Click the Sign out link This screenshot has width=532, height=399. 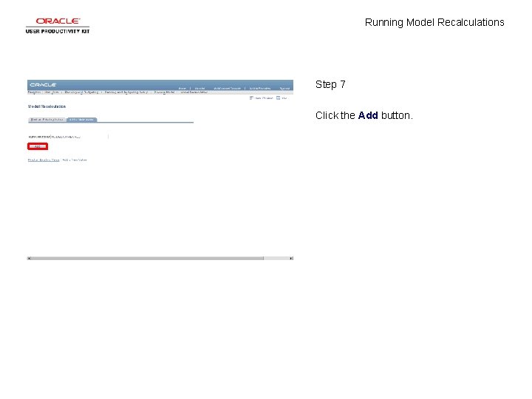[284, 88]
